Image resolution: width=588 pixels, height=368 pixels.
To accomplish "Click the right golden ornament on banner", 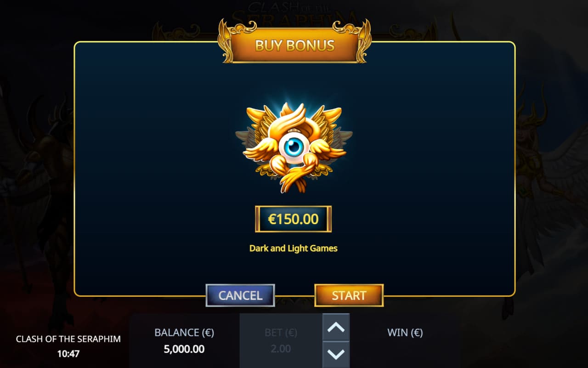I will pyautogui.click(x=359, y=40).
